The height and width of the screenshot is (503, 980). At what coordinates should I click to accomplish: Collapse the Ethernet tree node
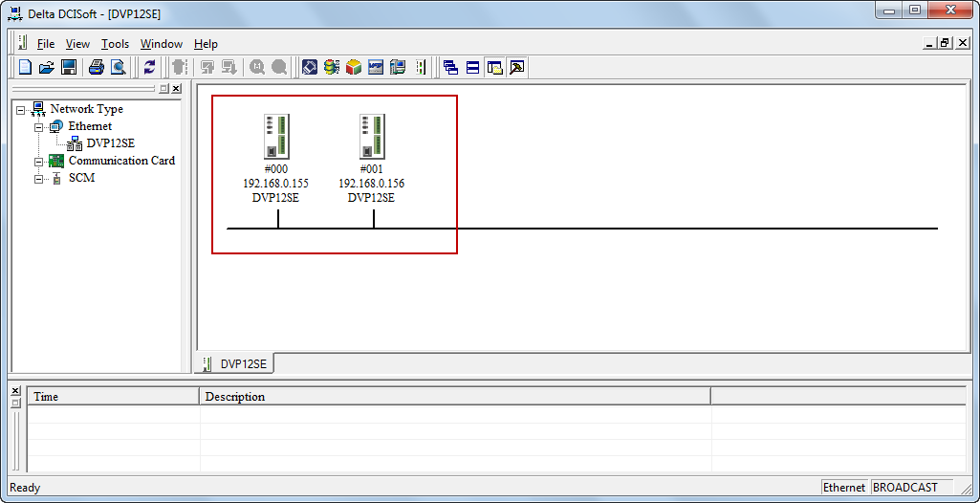pos(39,127)
